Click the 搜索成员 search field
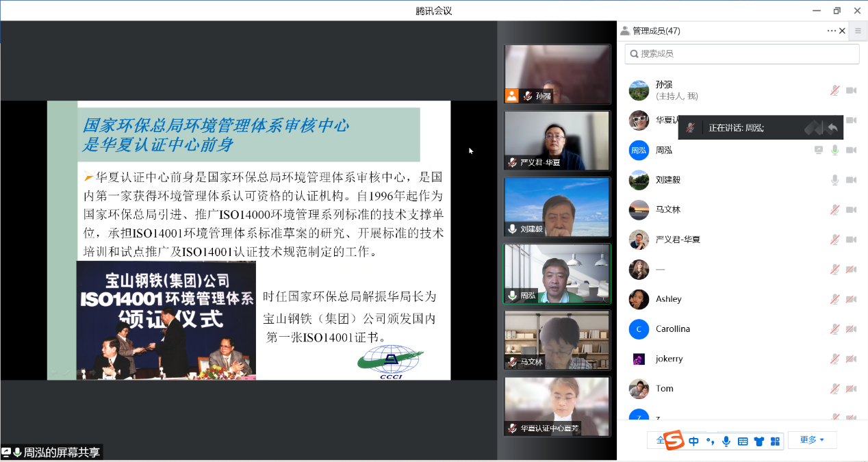 [x=741, y=53]
